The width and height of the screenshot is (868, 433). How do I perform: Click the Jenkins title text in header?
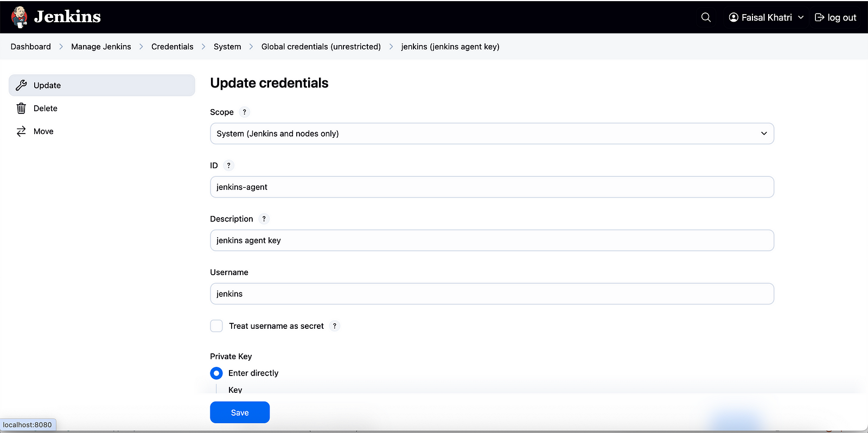pos(67,17)
